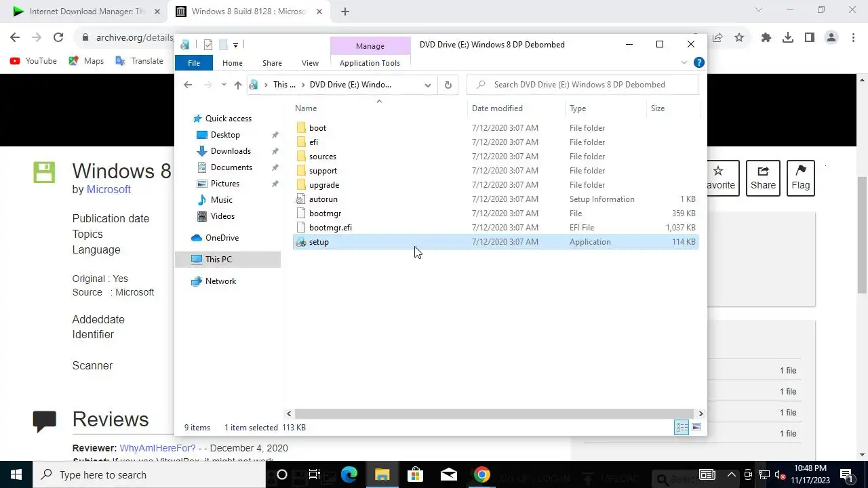Open Task View on the taskbar
Viewport: 868px width, 488px height.
point(315,474)
